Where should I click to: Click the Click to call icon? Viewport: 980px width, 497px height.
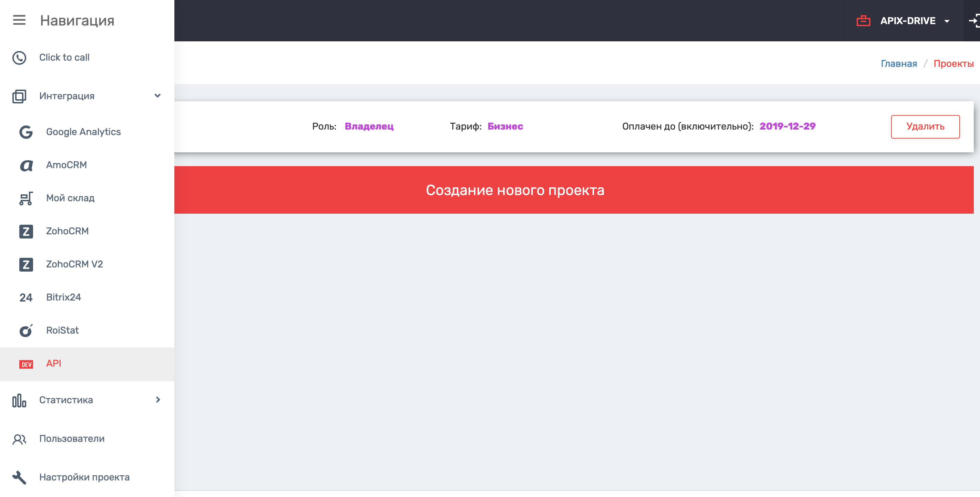tap(19, 57)
